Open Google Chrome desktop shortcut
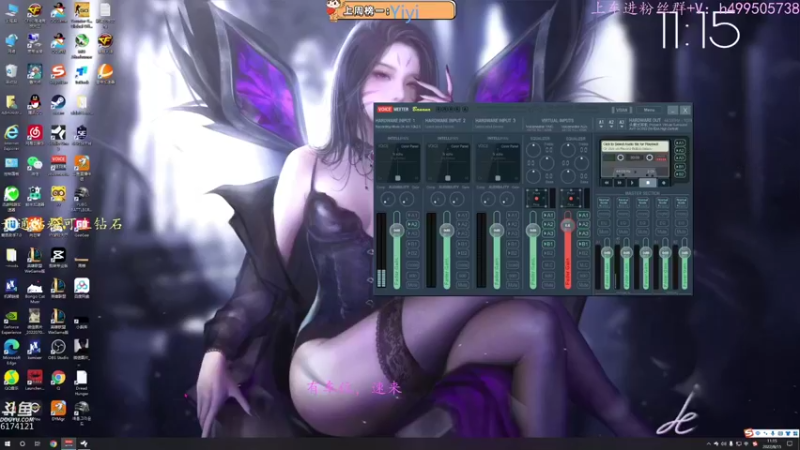The width and height of the screenshot is (800, 450). pos(58,380)
